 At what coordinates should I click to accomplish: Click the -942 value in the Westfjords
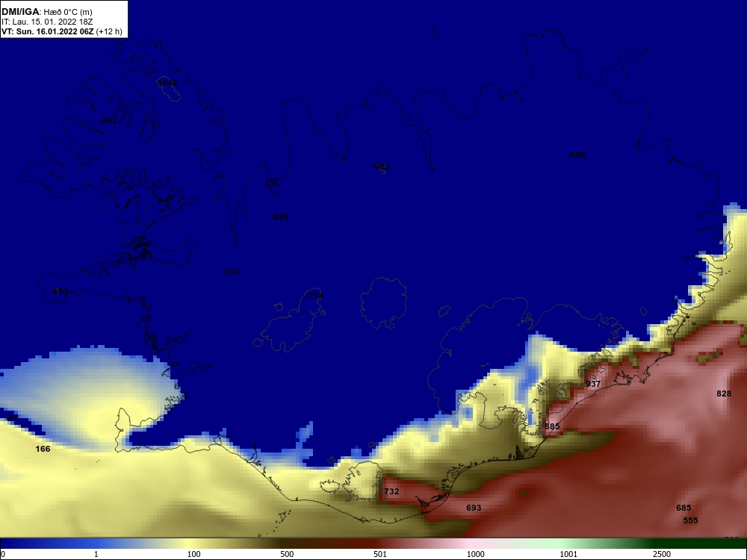click(108, 120)
